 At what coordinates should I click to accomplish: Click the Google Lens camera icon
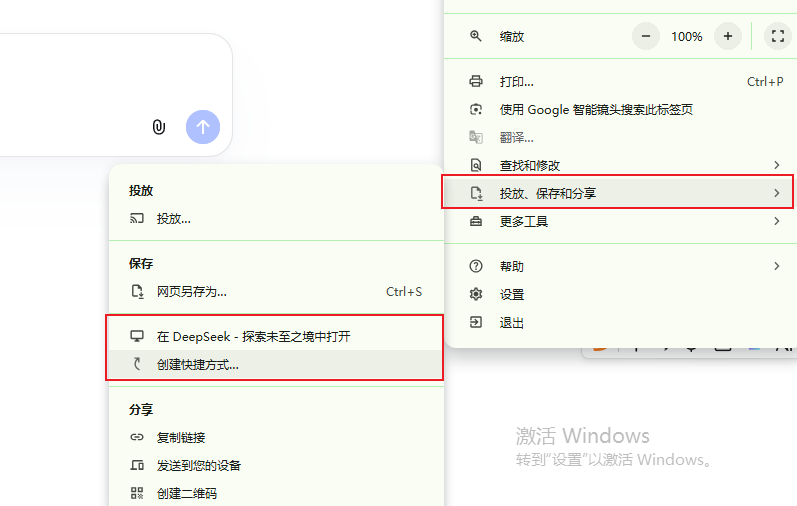[476, 109]
